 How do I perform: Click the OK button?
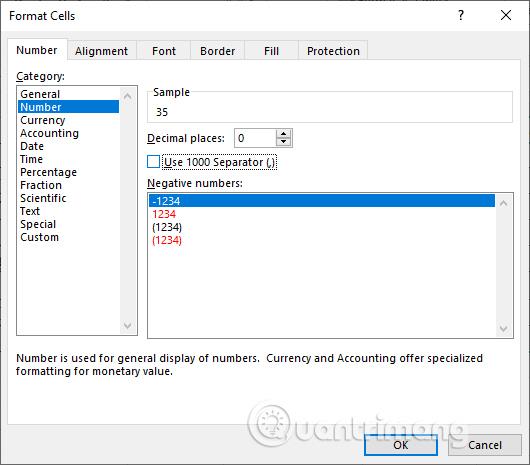pyautogui.click(x=401, y=445)
